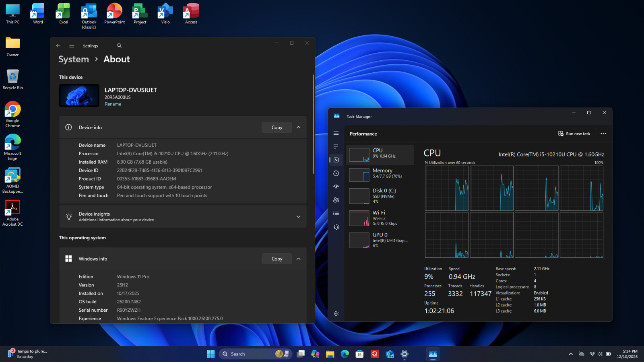Open Startup apps icon in Task Manager
644x362 pixels.
pos(336,187)
